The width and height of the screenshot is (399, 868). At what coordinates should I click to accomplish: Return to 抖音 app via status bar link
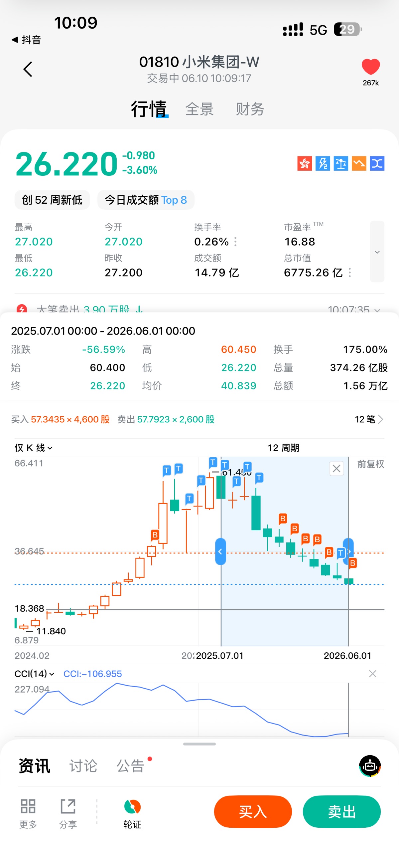pos(26,40)
